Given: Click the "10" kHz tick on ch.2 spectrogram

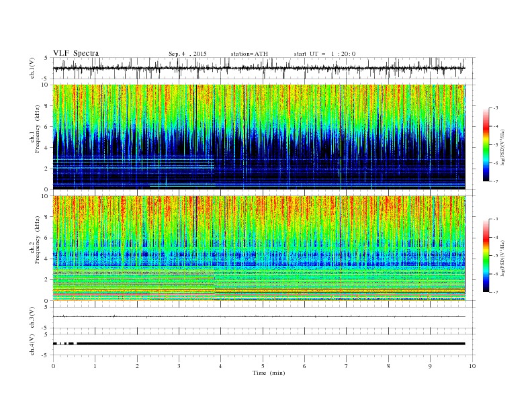Looking at the screenshot, I should pos(46,196).
